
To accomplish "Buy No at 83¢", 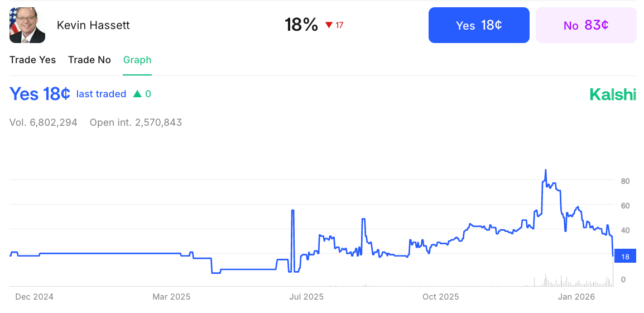I will coord(586,25).
